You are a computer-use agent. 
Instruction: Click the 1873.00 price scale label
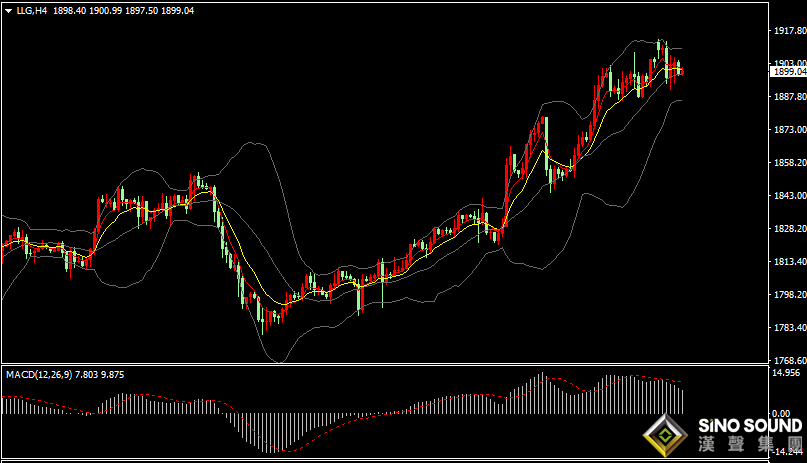point(790,130)
